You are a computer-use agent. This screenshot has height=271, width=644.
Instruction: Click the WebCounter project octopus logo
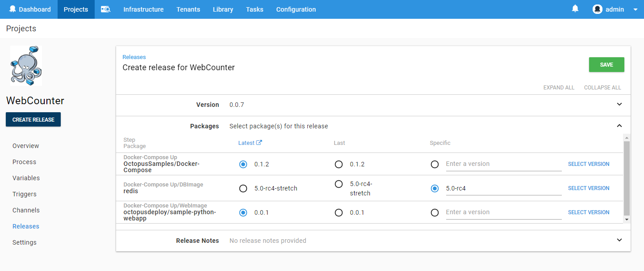click(26, 65)
